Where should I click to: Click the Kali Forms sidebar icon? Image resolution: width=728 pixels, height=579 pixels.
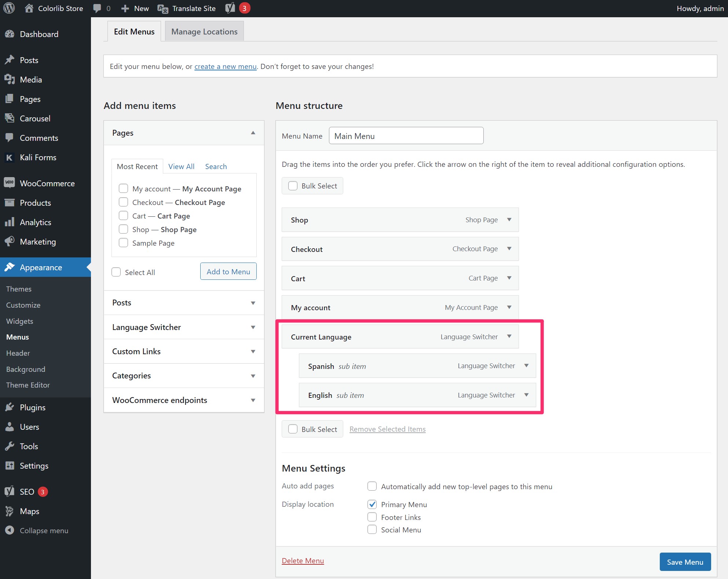(10, 157)
